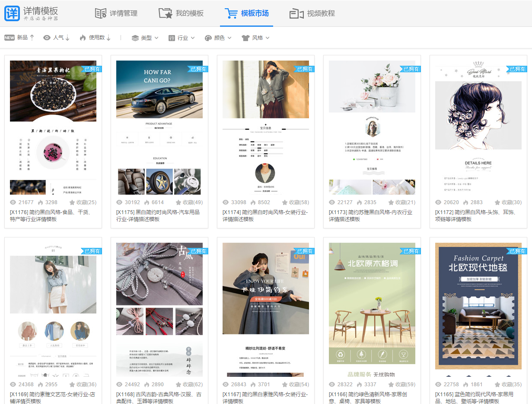The width and height of the screenshot is (532, 404).
Task: Open the 颜色 color filter dropdown
Action: coord(218,38)
